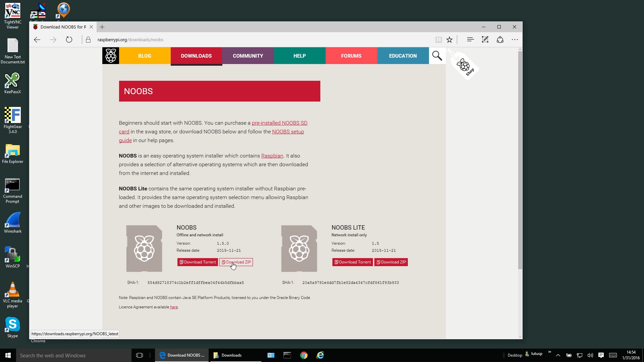The height and width of the screenshot is (362, 644).
Task: Click the Raspberry Pi logo home icon
Action: point(111,56)
